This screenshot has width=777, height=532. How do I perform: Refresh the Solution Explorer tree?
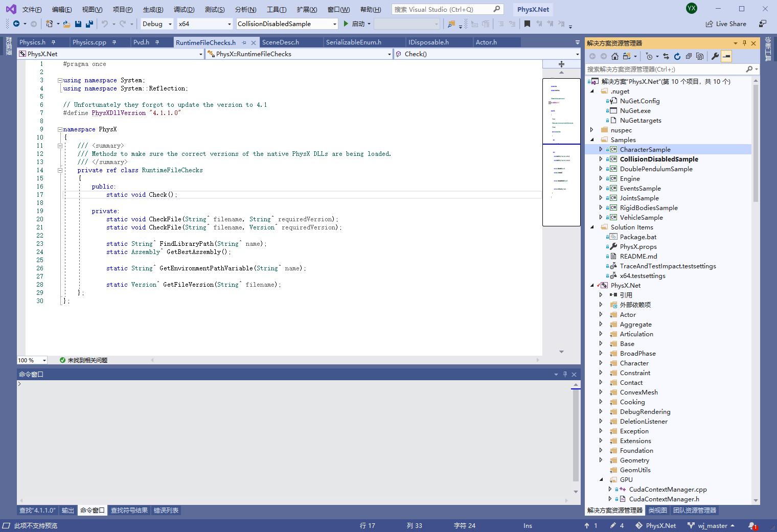[677, 56]
